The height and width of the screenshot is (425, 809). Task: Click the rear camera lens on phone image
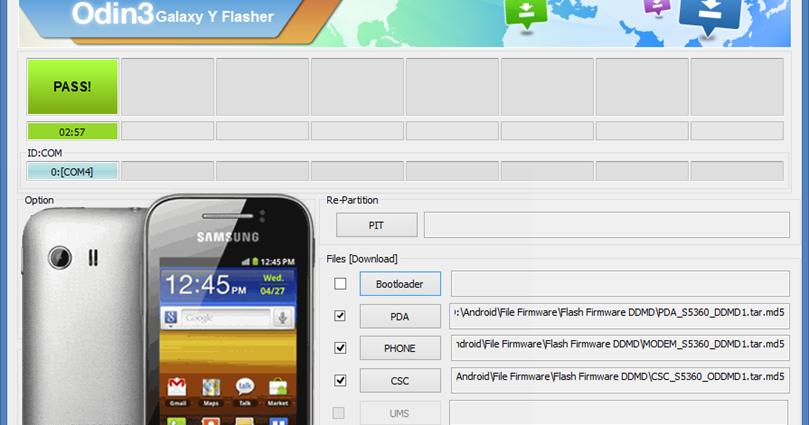pyautogui.click(x=60, y=257)
